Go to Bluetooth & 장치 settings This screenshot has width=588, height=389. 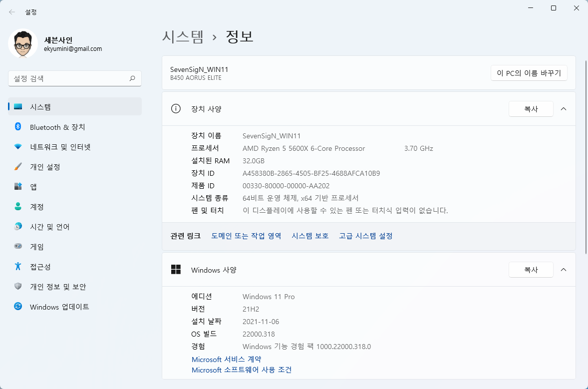click(57, 127)
